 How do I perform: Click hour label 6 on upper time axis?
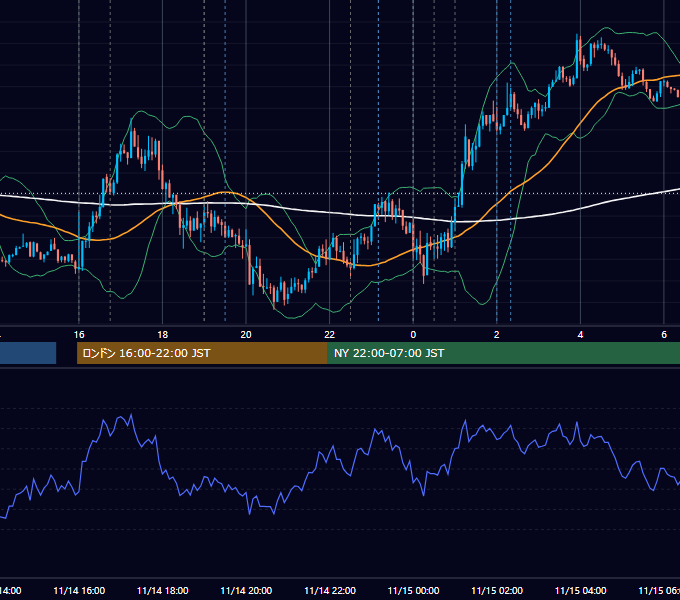coord(664,335)
